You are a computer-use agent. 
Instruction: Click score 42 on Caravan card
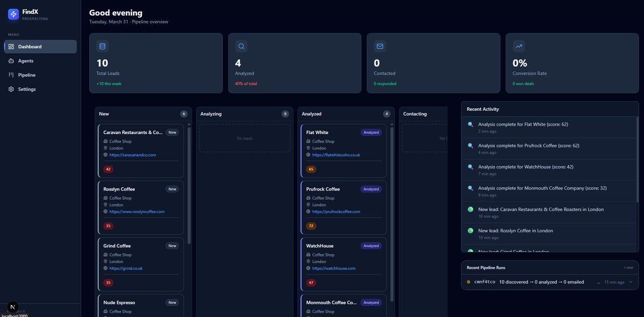(108, 169)
